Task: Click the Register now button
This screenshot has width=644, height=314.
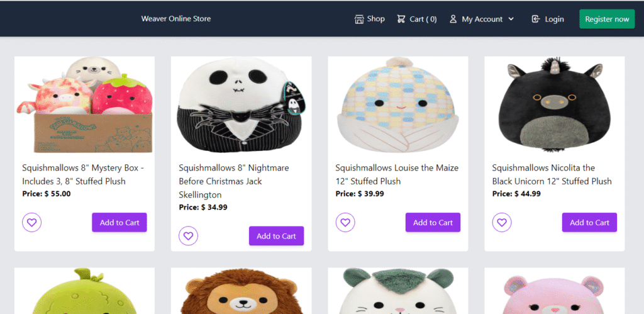Action: tap(607, 19)
